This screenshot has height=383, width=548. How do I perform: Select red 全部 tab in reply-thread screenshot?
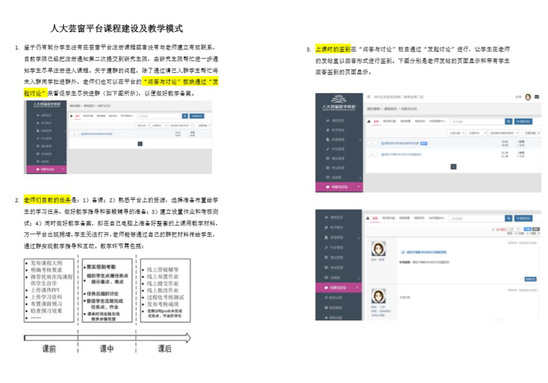click(x=375, y=218)
